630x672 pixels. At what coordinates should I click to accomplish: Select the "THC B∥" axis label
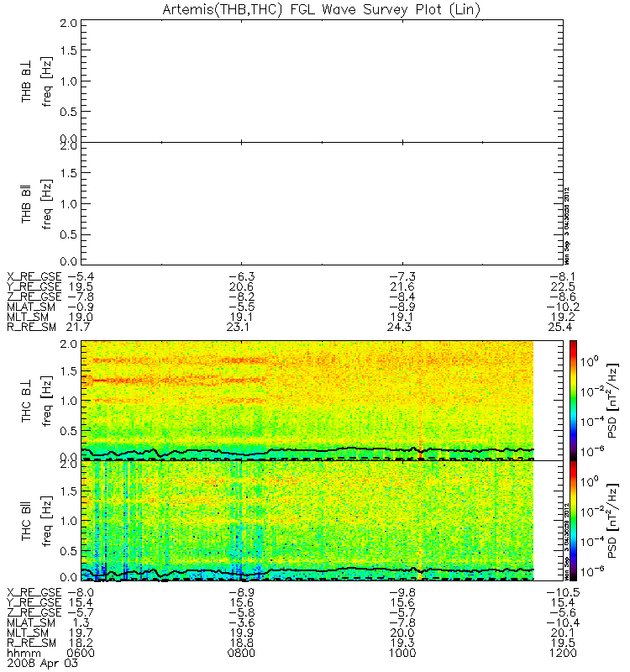(x=26, y=521)
